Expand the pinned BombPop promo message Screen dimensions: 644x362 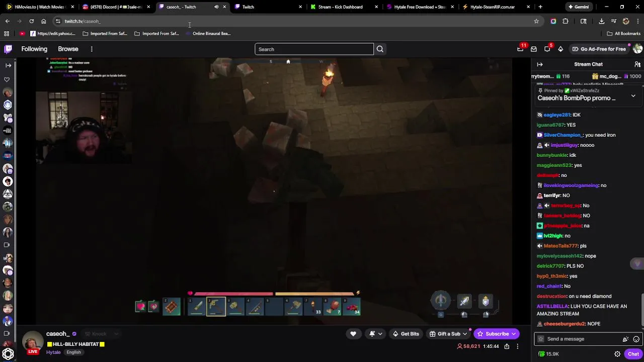(x=633, y=96)
